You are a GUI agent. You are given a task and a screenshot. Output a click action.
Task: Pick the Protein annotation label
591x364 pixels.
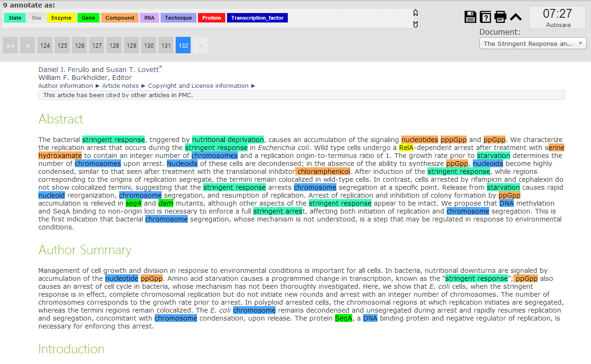212,18
